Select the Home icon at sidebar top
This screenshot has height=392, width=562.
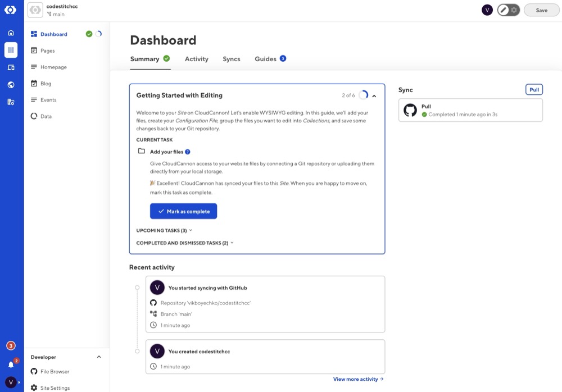click(x=11, y=33)
